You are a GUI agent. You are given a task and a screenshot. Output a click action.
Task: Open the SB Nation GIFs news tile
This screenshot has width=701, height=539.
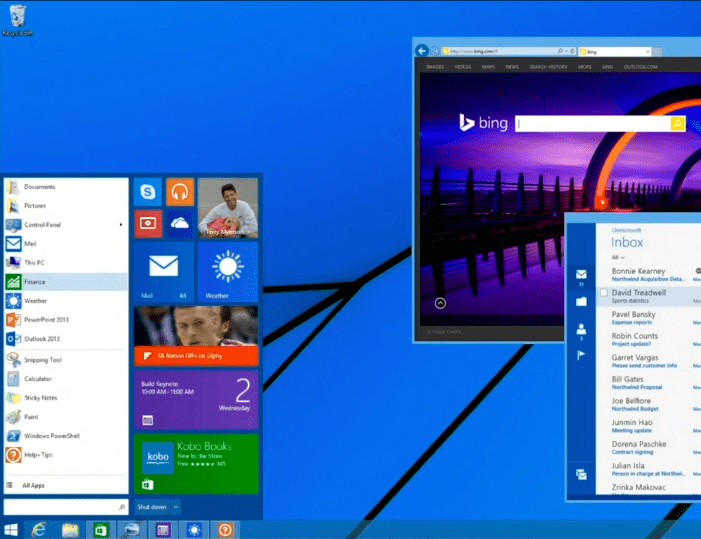coord(196,336)
